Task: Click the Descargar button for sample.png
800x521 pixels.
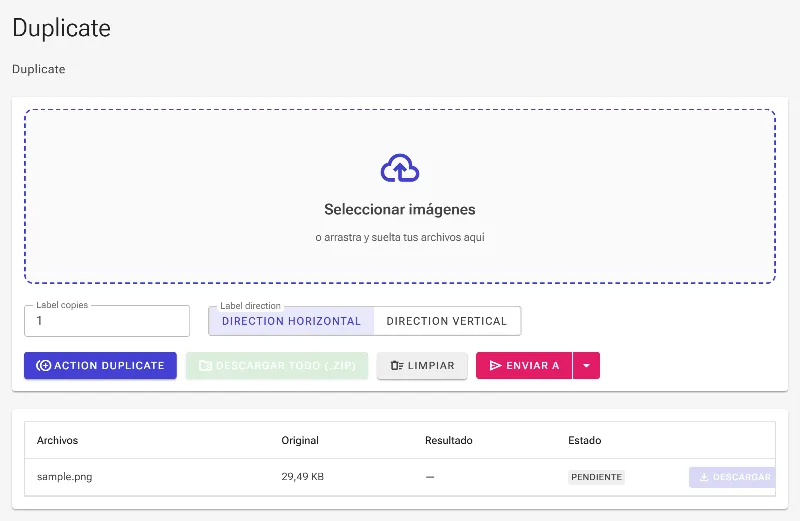Action: pyautogui.click(x=733, y=477)
